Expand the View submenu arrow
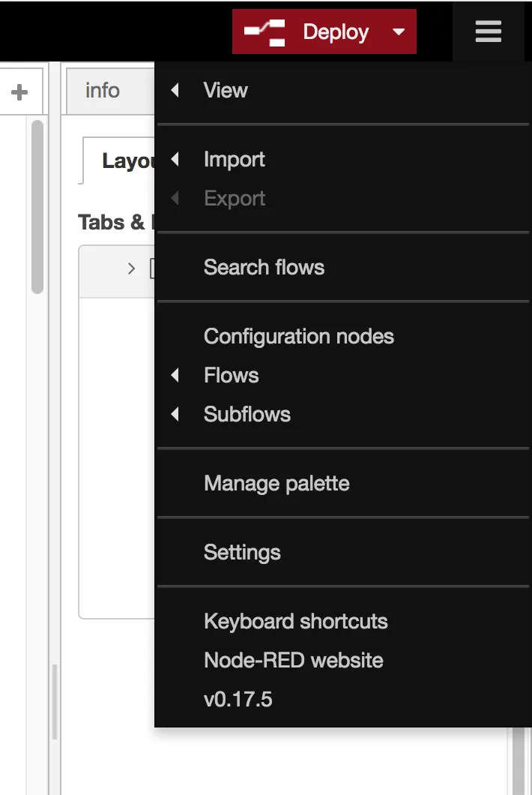Image resolution: width=532 pixels, height=795 pixels. click(x=175, y=90)
